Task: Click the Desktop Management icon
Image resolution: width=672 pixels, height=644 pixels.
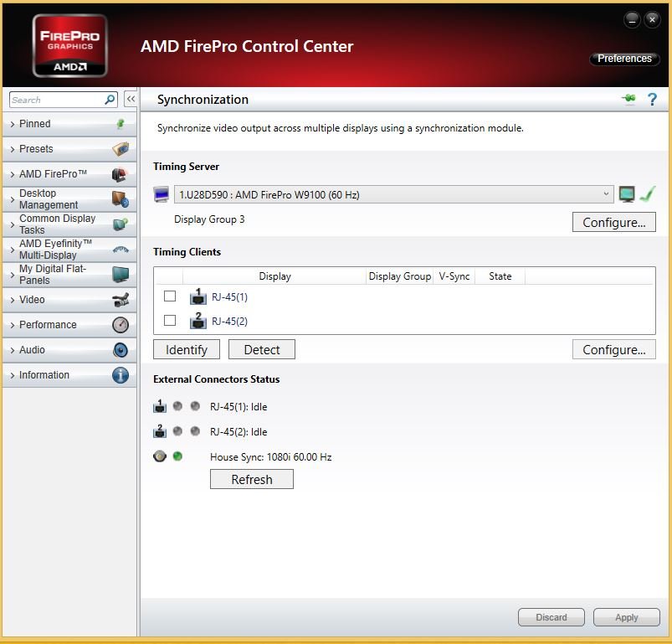Action: tap(121, 199)
